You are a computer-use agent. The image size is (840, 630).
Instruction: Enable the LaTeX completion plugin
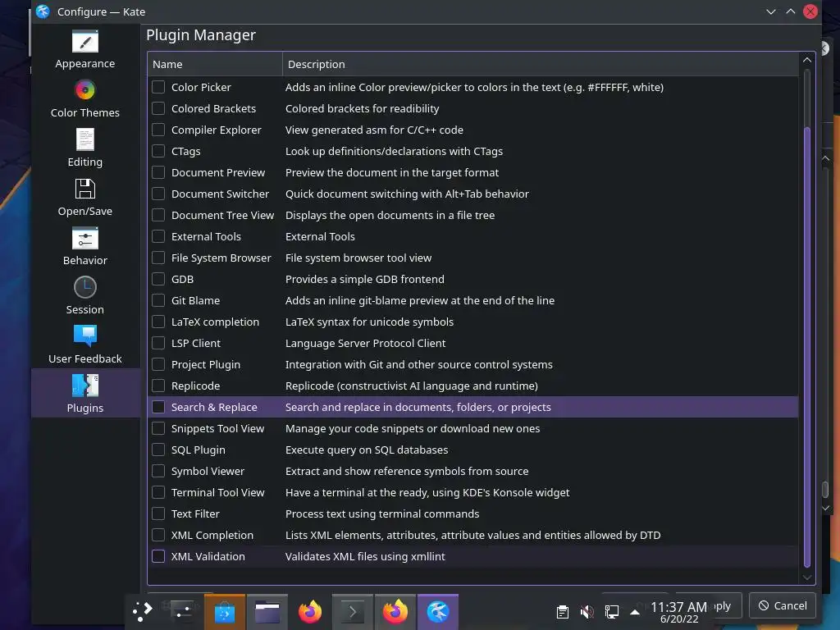pyautogui.click(x=158, y=322)
